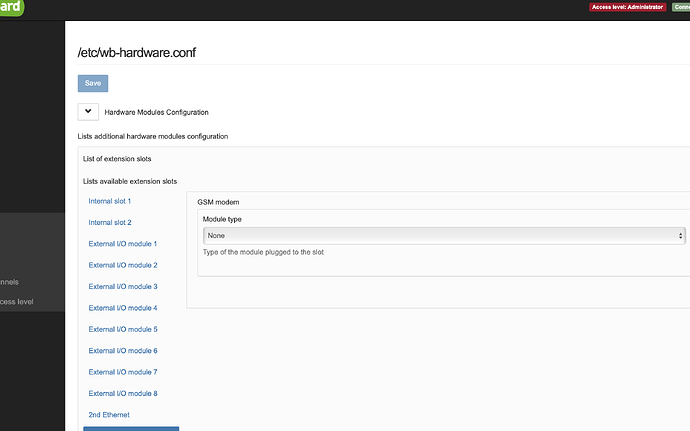
Task: Open External I/O module 7 tab
Action: 123,372
